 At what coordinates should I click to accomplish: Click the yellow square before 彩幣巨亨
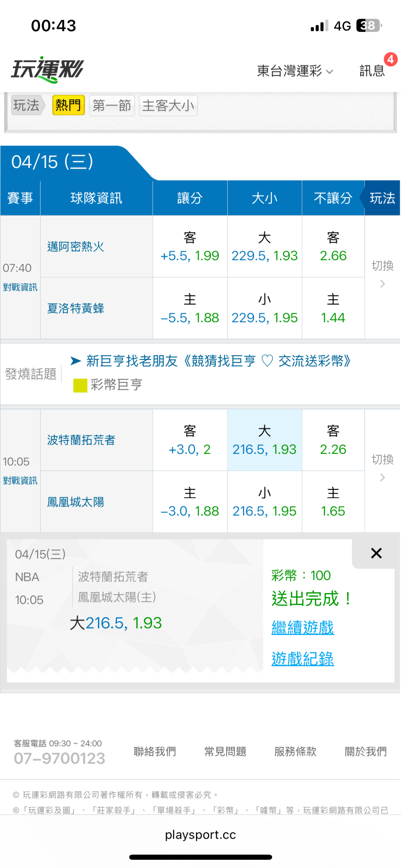click(80, 385)
